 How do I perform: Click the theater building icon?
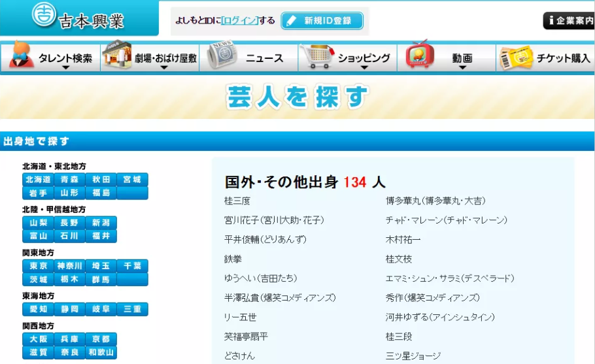(x=117, y=55)
